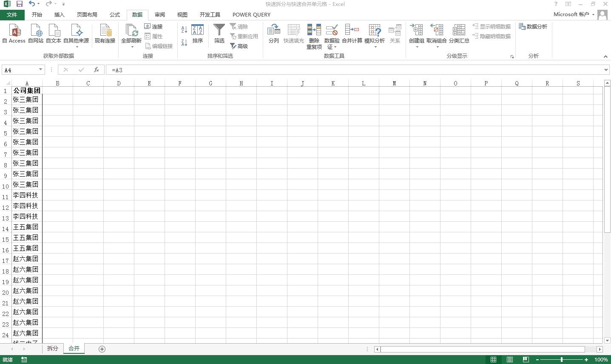Import data from text file (自文本)
Screen dimensions: 611x364
[x=54, y=34]
